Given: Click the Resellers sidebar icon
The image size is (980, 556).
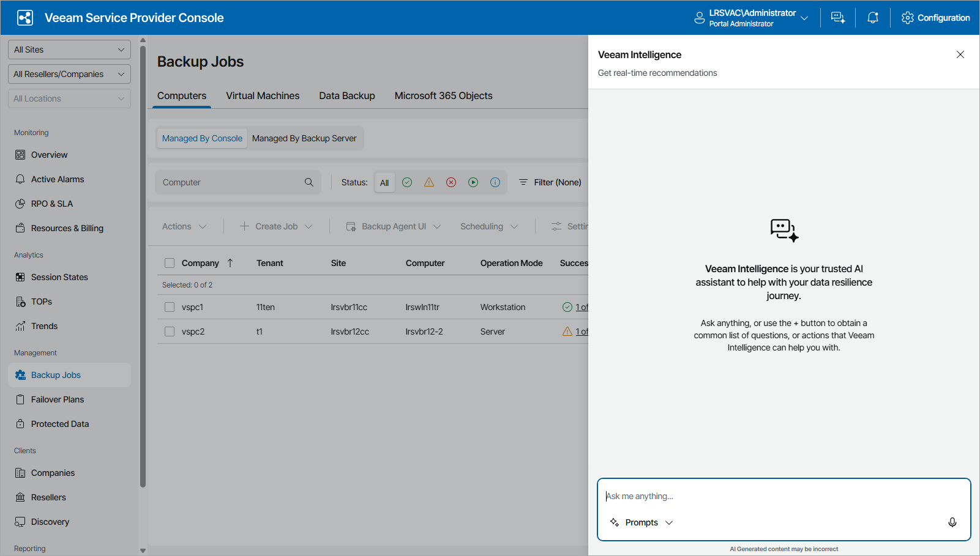Looking at the screenshot, I should click(20, 497).
